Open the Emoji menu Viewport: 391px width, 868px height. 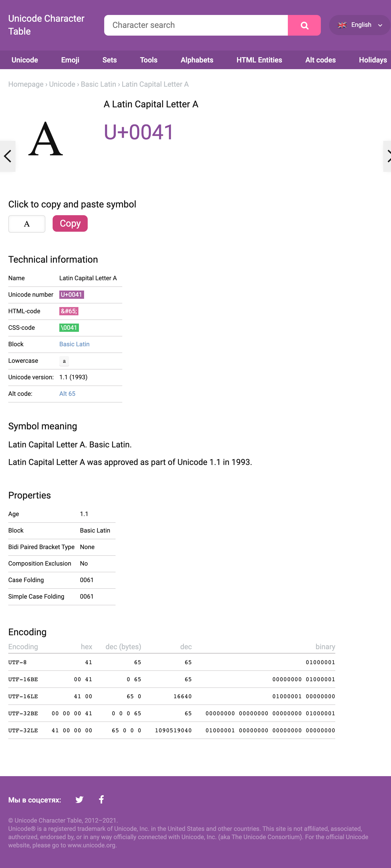click(x=70, y=60)
